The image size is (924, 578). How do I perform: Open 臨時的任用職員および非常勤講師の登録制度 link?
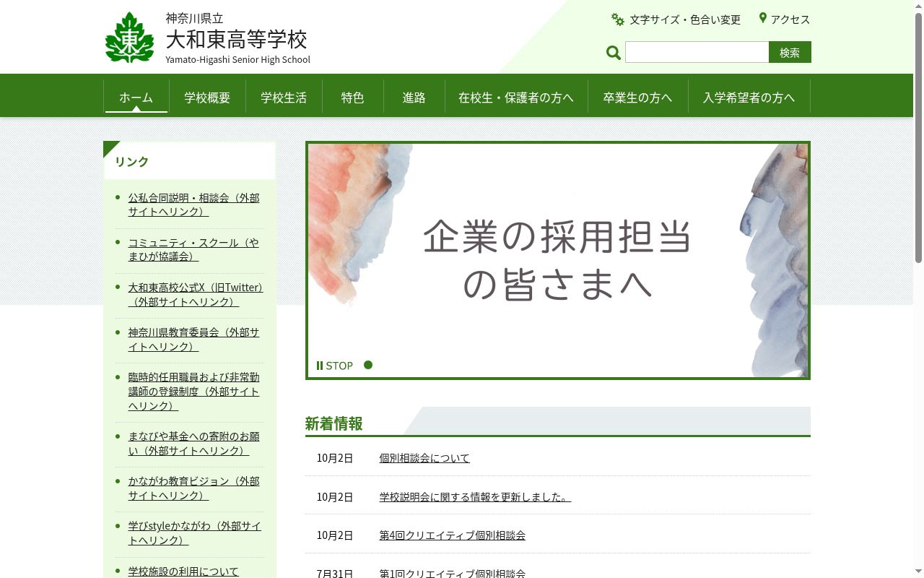click(194, 391)
